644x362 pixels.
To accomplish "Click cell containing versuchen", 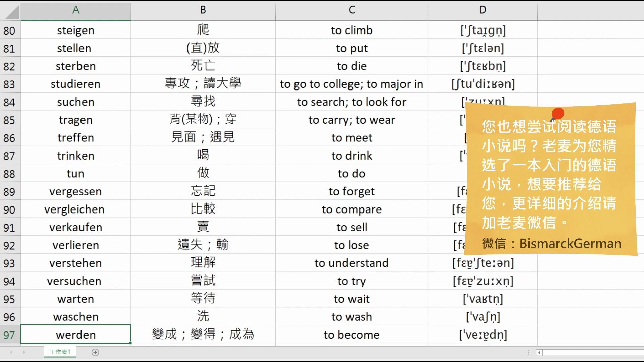I will (x=76, y=281).
